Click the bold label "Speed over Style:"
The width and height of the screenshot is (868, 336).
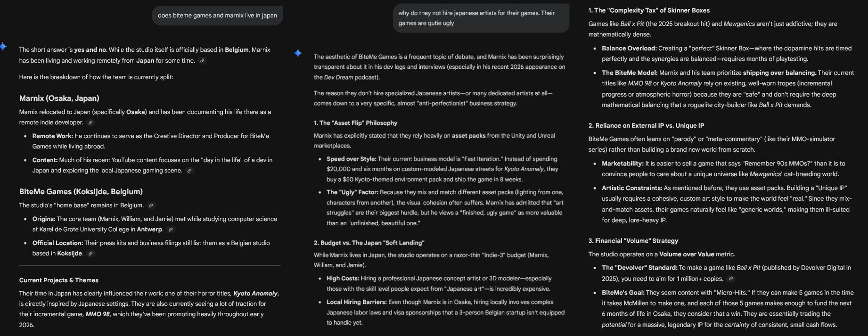tap(352, 159)
